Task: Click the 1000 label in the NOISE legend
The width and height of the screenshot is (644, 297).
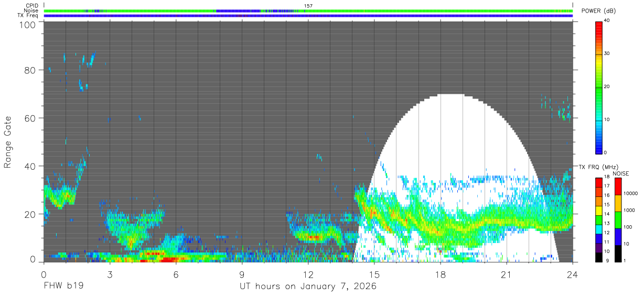Action: coord(630,210)
